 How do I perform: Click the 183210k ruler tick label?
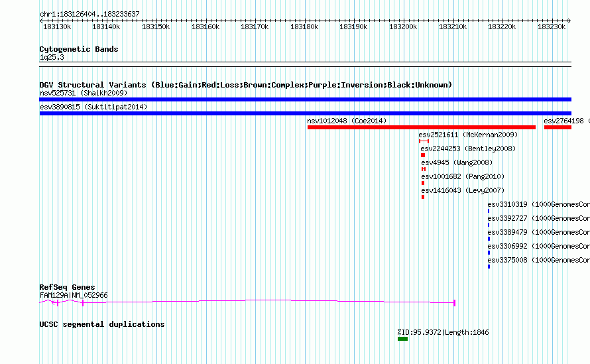click(453, 27)
